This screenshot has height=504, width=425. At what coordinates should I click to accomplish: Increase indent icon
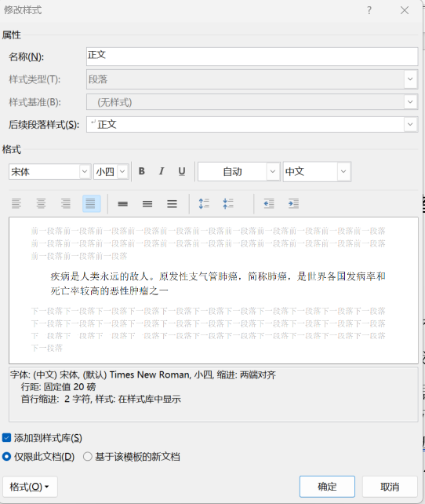point(293,203)
